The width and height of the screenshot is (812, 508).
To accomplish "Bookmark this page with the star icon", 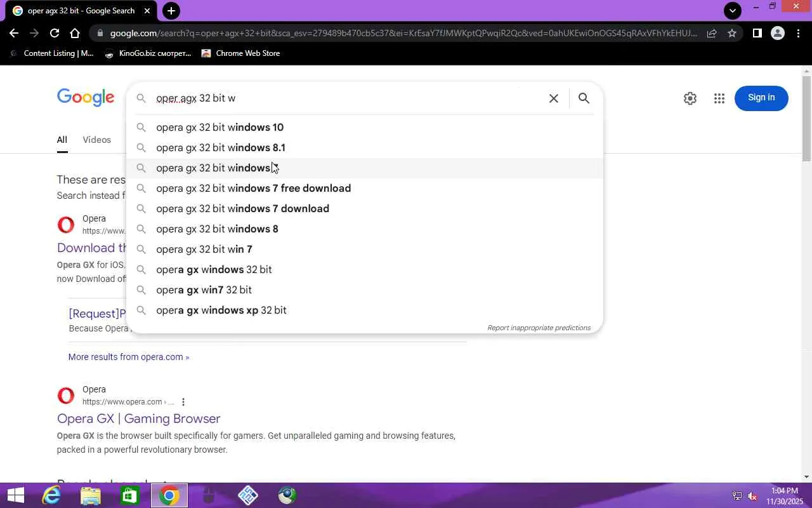I will (x=732, y=33).
